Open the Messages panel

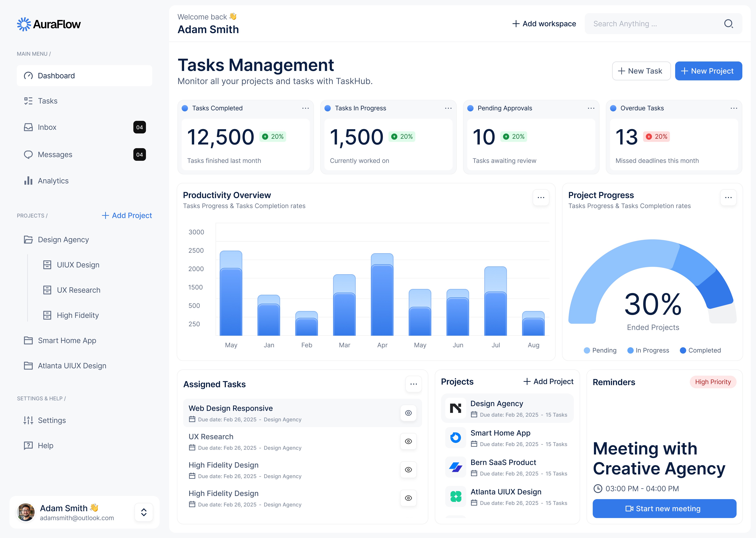pyautogui.click(x=55, y=154)
